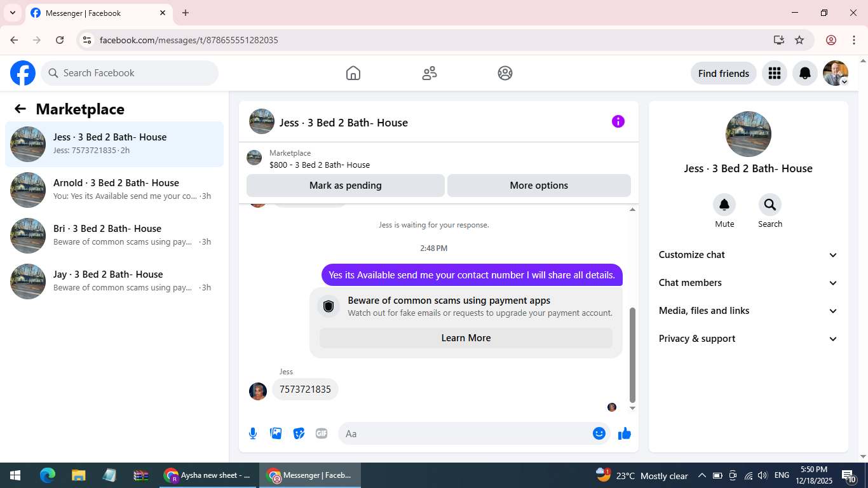
Task: Close the Messenger | Facebook browser tab
Action: click(x=163, y=13)
